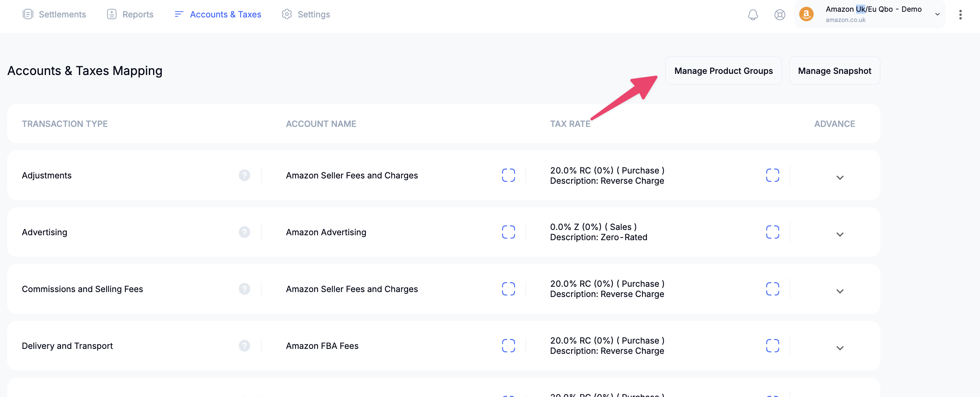Click Amazon Seller Fees and Charges in Commissions row
This screenshot has width=980, height=397.
(x=352, y=289)
